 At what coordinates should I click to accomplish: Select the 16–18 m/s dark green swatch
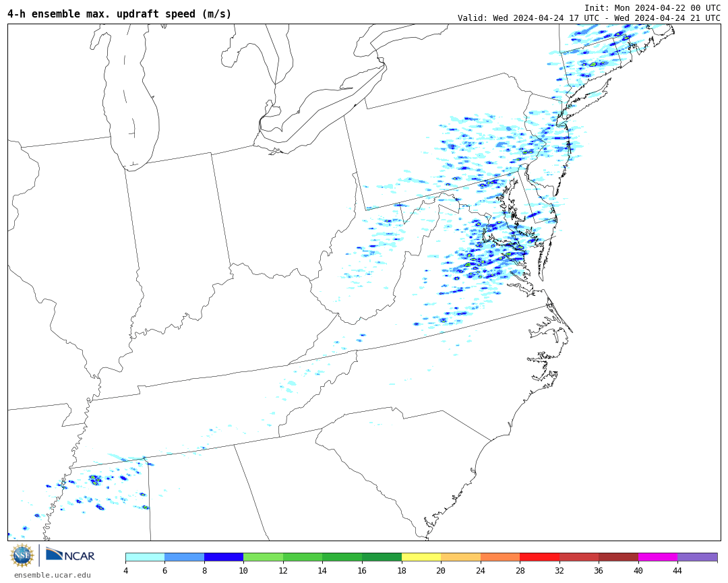382,557
